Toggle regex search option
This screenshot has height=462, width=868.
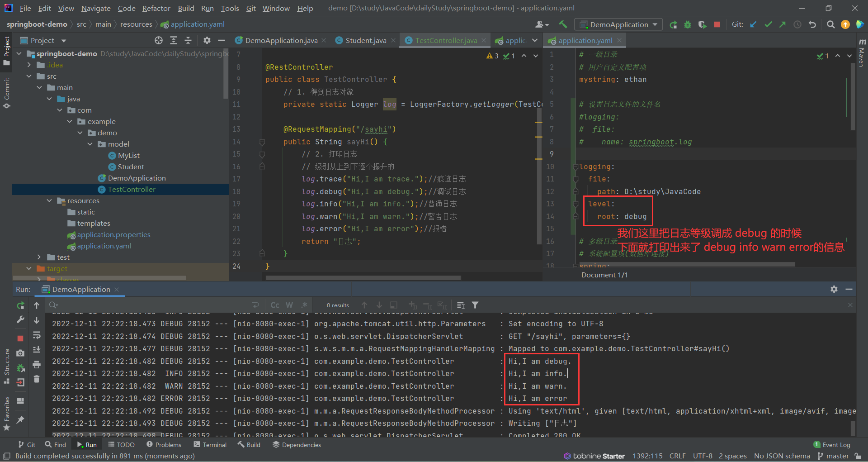[x=304, y=305]
